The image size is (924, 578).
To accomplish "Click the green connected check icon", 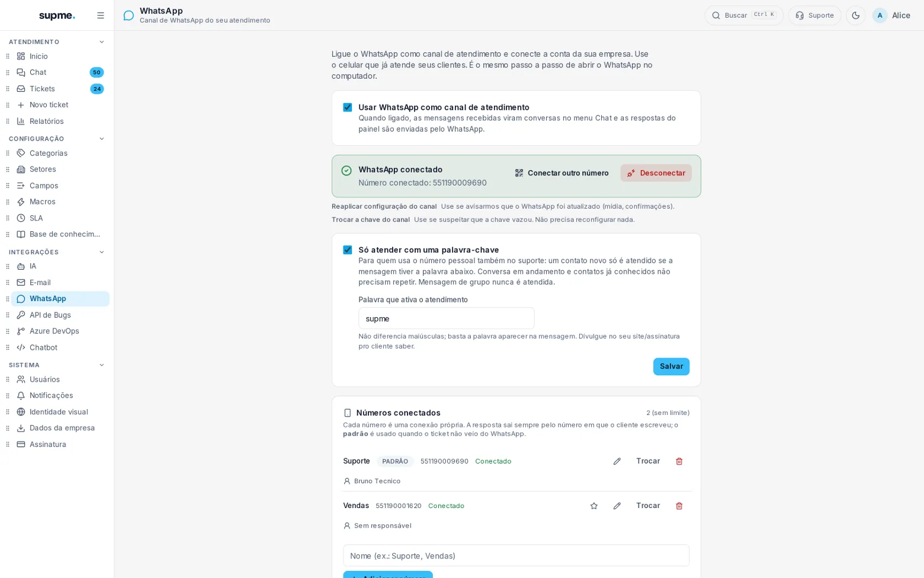I will 346,171.
